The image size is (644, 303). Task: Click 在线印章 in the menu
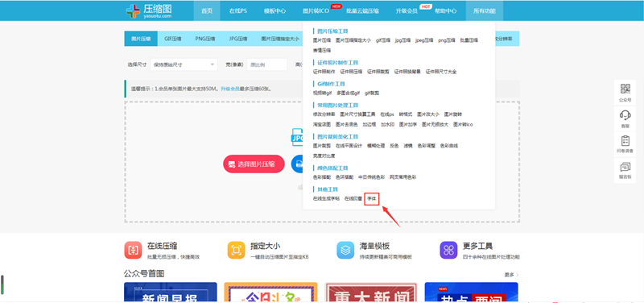click(x=353, y=198)
